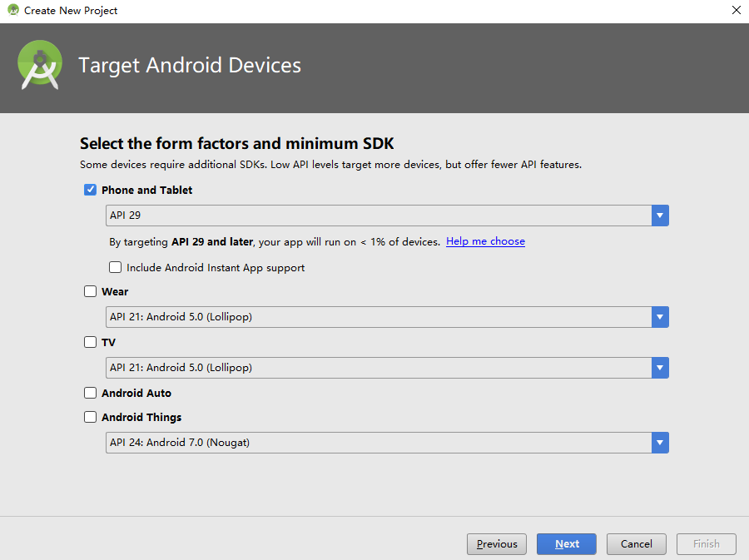Click the Wear dropdown arrow
Screen dimensions: 749x560
659,317
